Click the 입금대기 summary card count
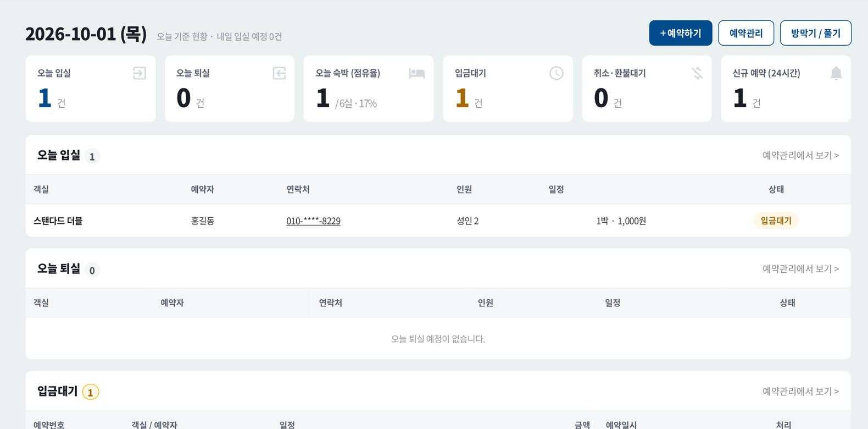 tap(462, 98)
